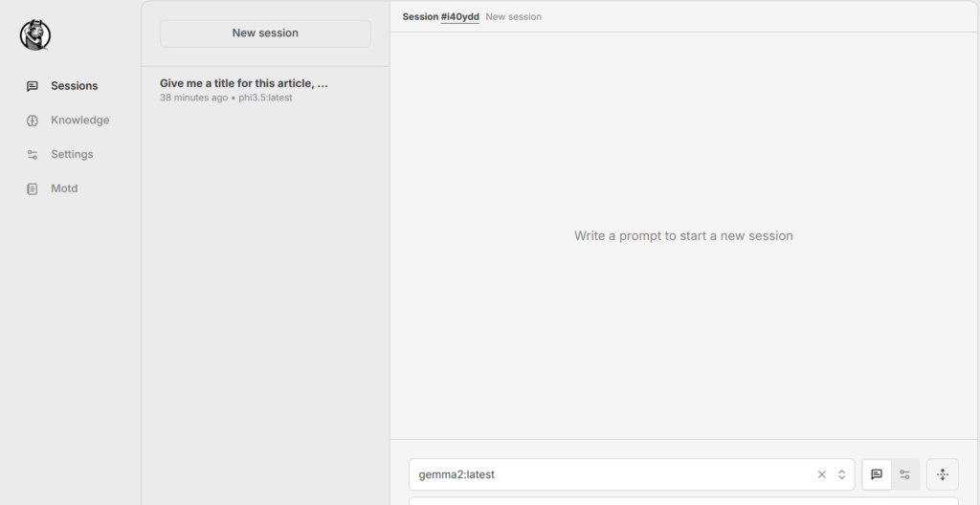Click the Settings sliders icon in sidebar
This screenshot has width=980, height=505.
33,155
